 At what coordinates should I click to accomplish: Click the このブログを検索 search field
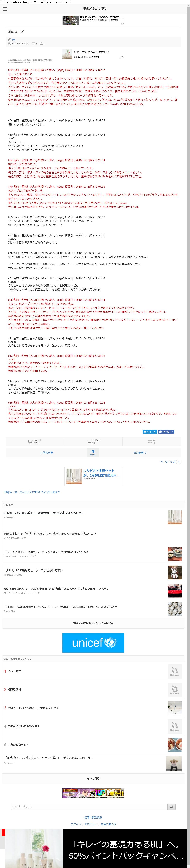point(89,806)
